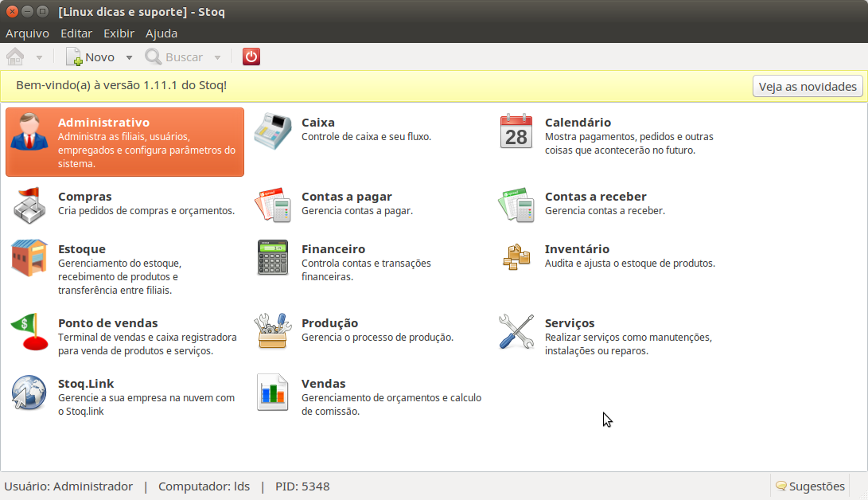Screen dimensions: 868x500
Task: Open the Arquivo menu
Action: click(27, 33)
